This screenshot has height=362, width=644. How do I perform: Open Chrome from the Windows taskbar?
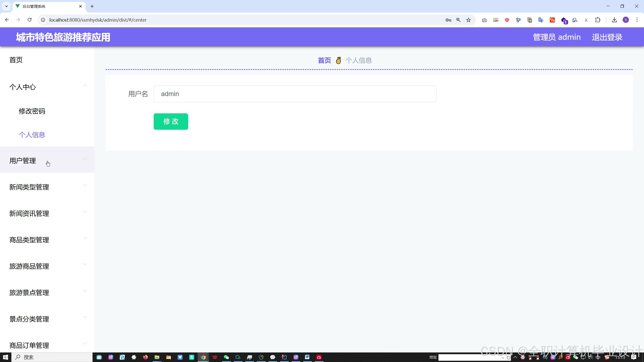point(203,357)
